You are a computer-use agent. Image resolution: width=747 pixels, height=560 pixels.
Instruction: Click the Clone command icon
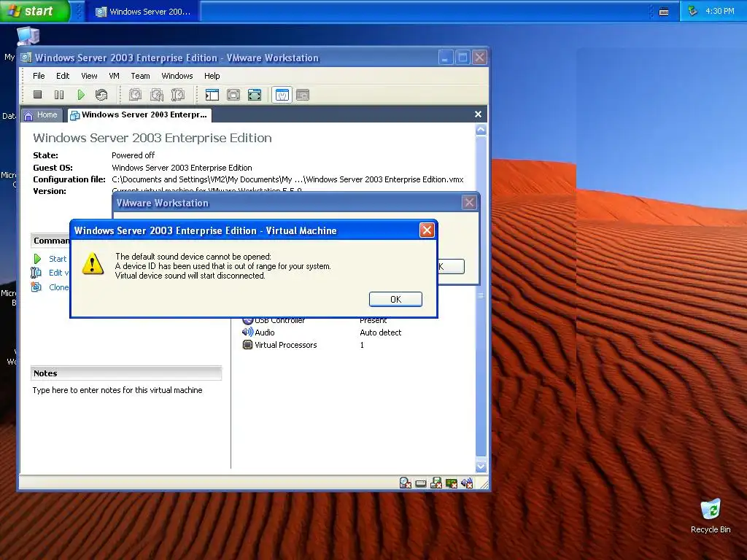[x=36, y=287]
